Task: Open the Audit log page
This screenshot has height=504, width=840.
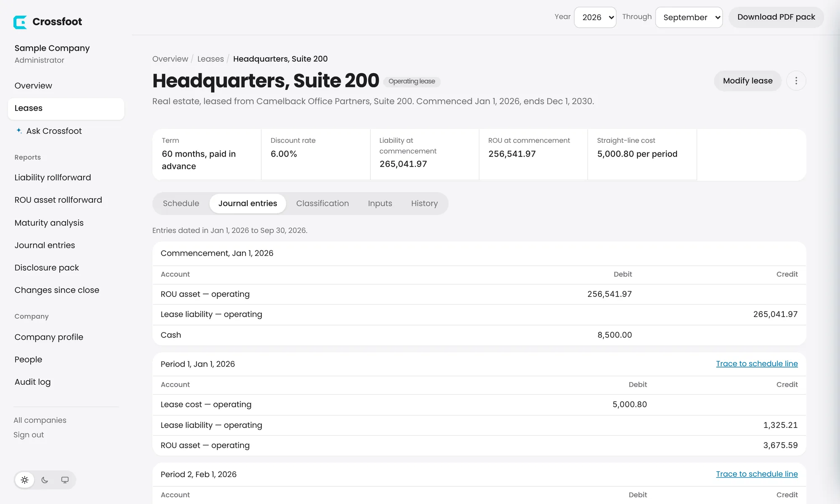Action: pyautogui.click(x=33, y=382)
